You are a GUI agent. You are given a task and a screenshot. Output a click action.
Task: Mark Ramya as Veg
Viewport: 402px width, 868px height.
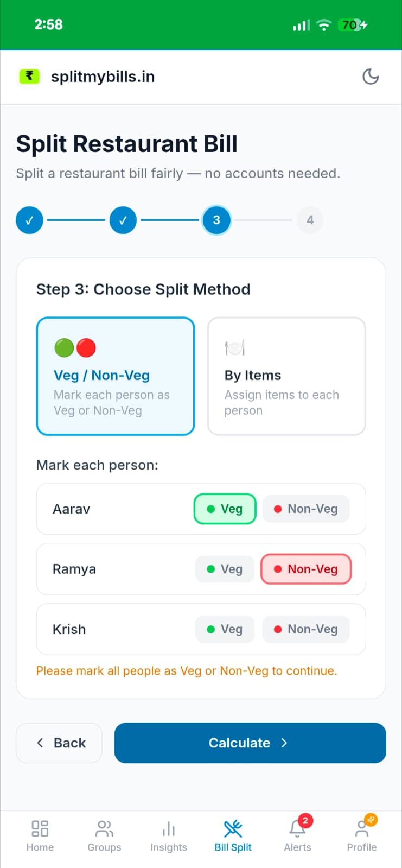[x=225, y=569]
